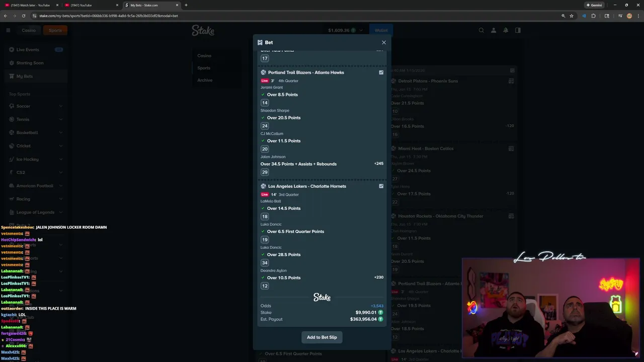Open the $1,609.36 balance dropdown
Image resolution: width=644 pixels, height=362 pixels.
(x=345, y=30)
